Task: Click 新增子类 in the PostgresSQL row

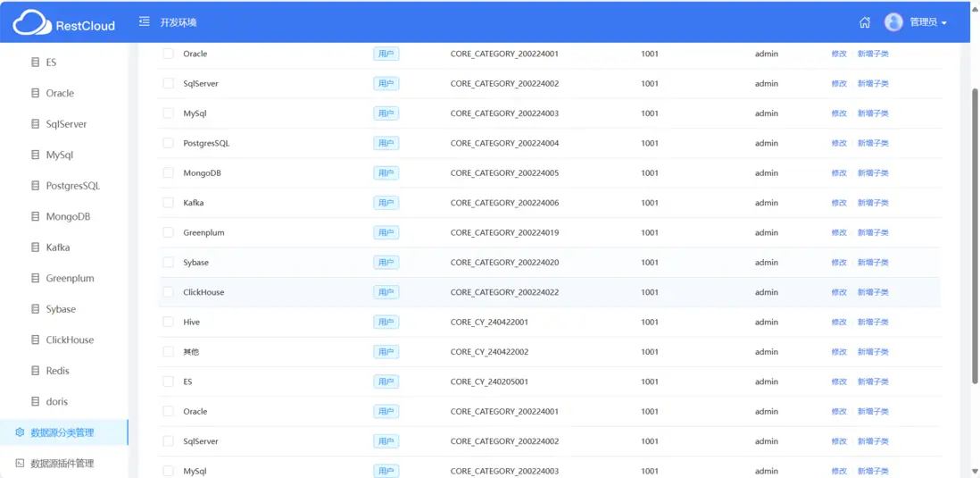Action: [873, 143]
